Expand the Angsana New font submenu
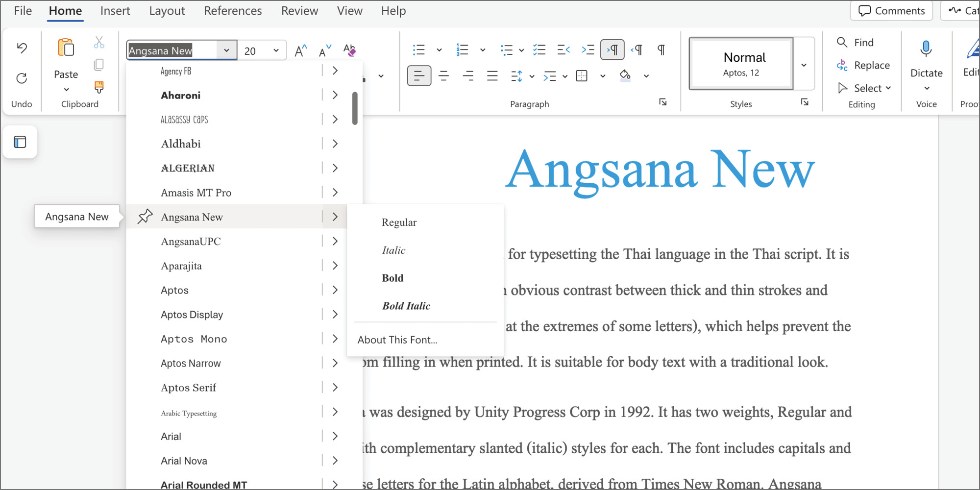980x490 pixels. pyautogui.click(x=335, y=217)
